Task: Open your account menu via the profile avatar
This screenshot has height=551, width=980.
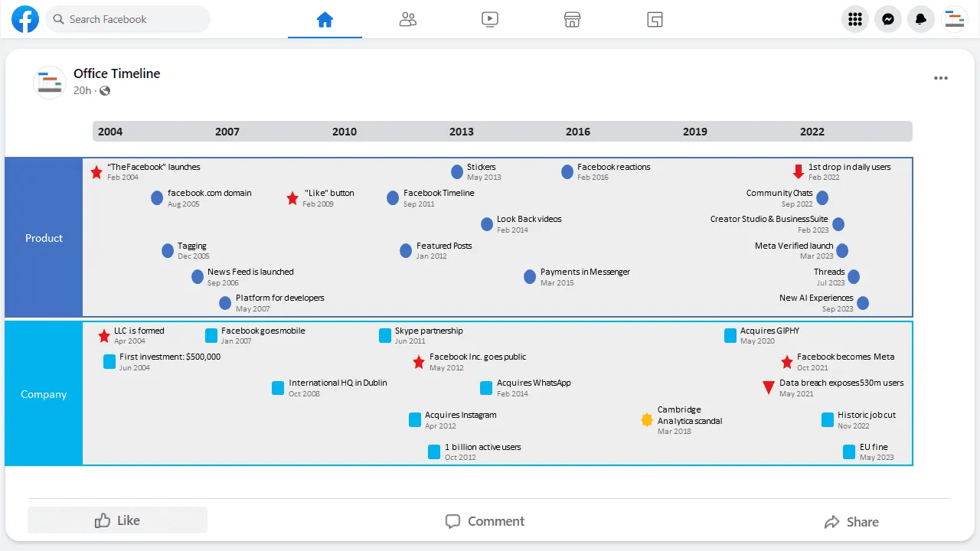Action: [954, 19]
